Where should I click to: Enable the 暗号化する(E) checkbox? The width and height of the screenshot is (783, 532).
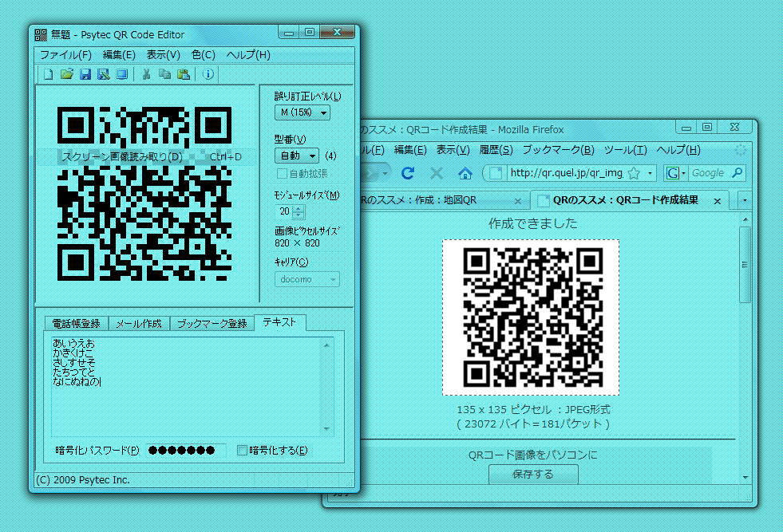pos(242,451)
